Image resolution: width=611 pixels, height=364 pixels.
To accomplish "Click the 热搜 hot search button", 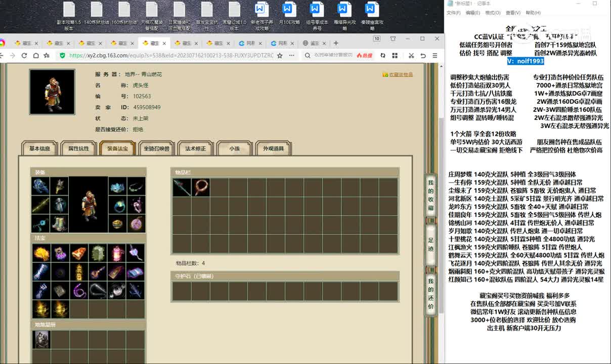I will (x=364, y=56).
